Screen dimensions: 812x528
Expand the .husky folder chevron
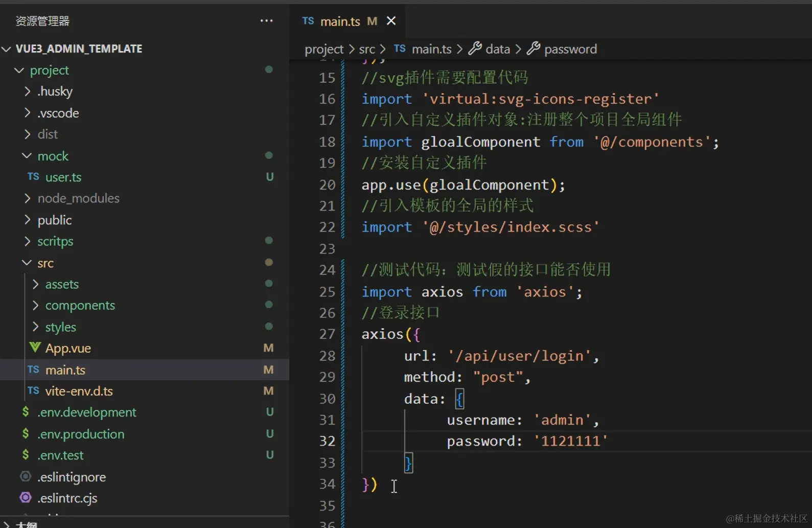(28, 91)
